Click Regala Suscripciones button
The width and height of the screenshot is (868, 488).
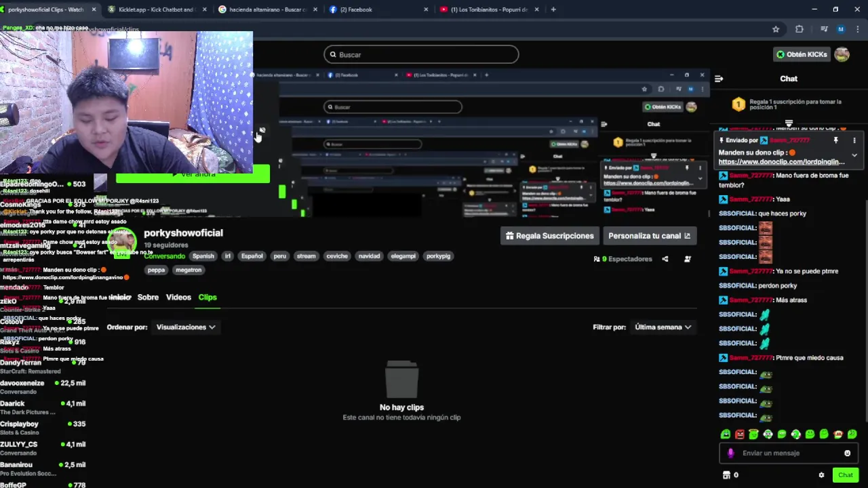550,236
